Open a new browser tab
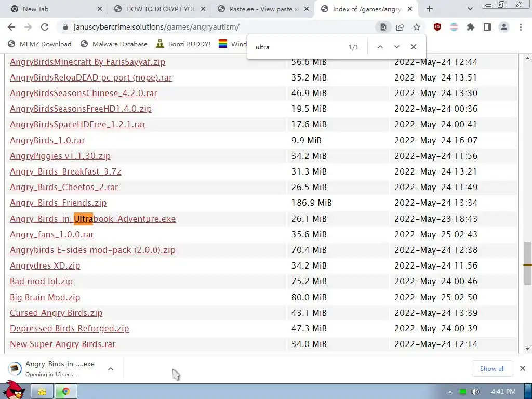 [x=430, y=9]
